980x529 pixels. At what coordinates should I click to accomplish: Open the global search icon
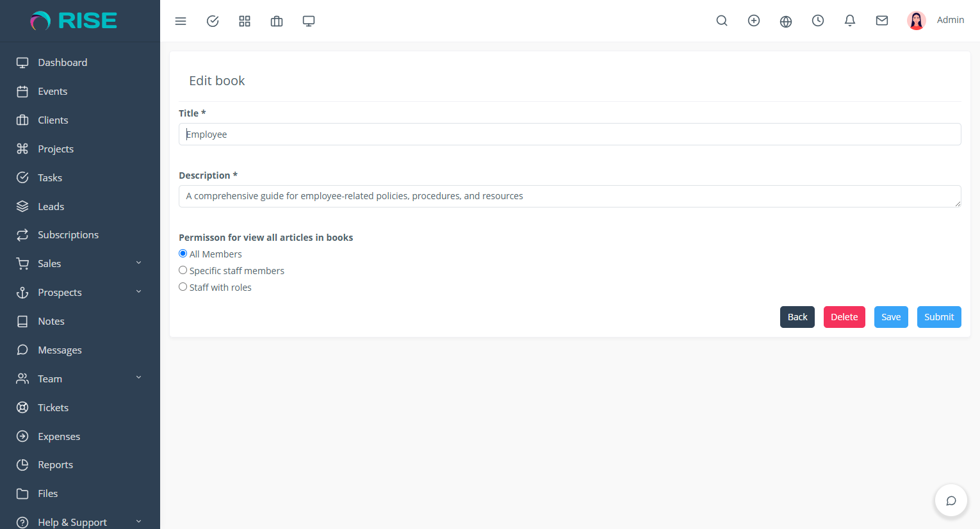point(722,20)
